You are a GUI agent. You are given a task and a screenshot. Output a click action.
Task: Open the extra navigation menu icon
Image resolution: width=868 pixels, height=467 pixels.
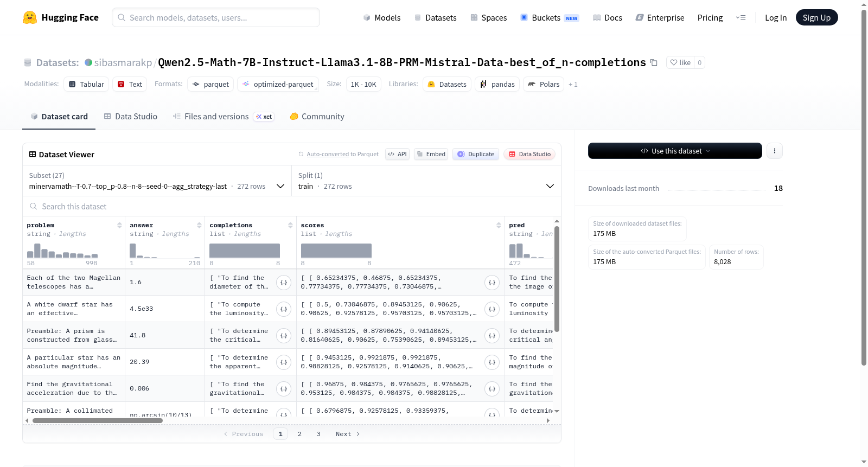click(741, 17)
